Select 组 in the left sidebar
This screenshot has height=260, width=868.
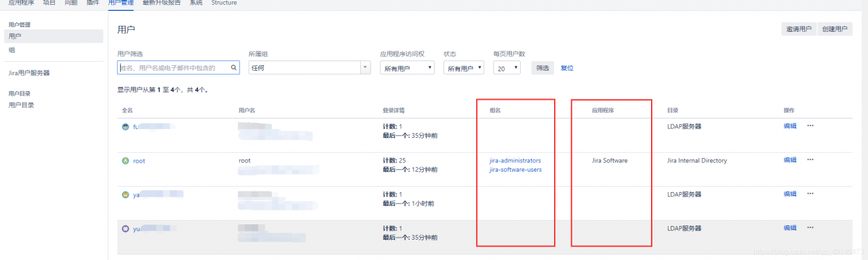12,50
